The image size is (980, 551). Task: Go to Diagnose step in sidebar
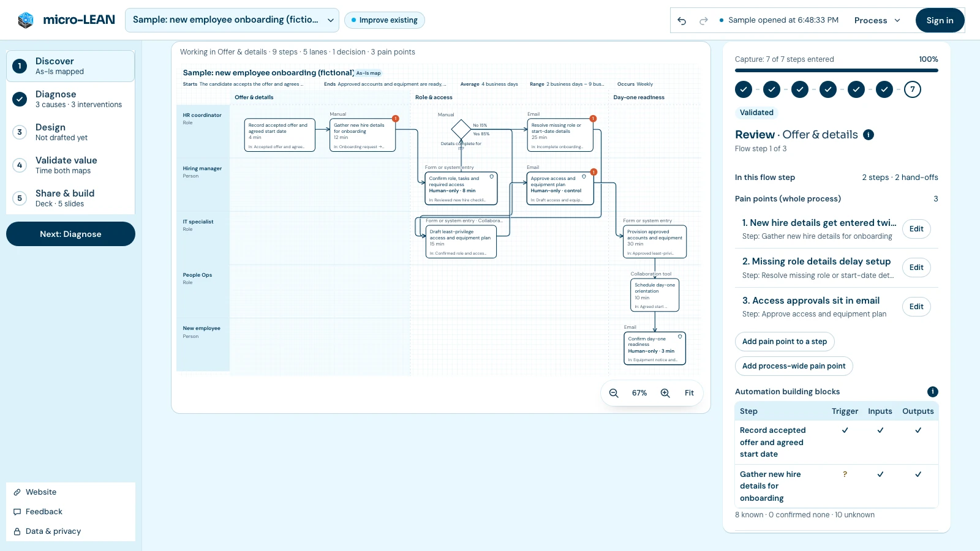pyautogui.click(x=70, y=99)
